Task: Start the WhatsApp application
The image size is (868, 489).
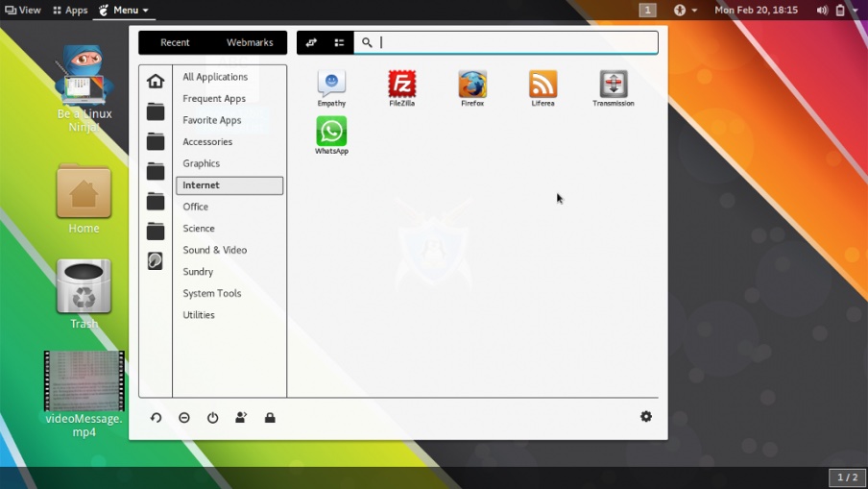Action: [331, 134]
